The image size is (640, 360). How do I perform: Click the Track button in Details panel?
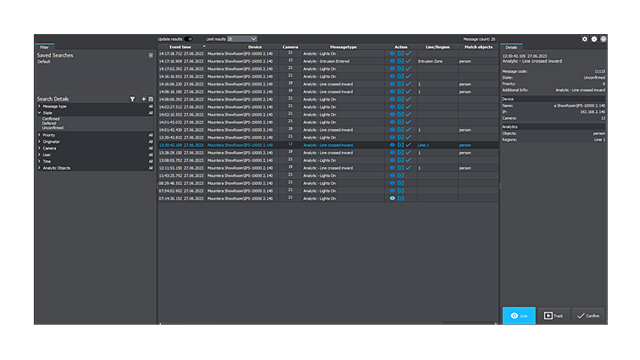click(x=553, y=316)
